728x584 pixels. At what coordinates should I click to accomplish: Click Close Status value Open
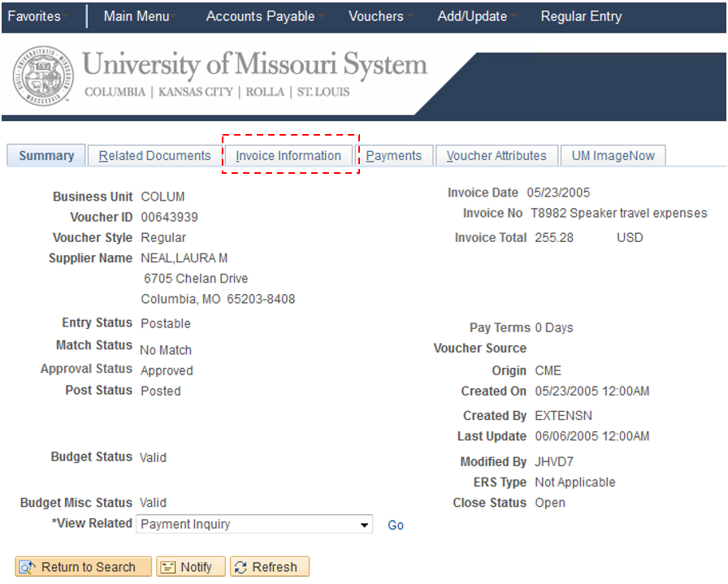click(550, 503)
